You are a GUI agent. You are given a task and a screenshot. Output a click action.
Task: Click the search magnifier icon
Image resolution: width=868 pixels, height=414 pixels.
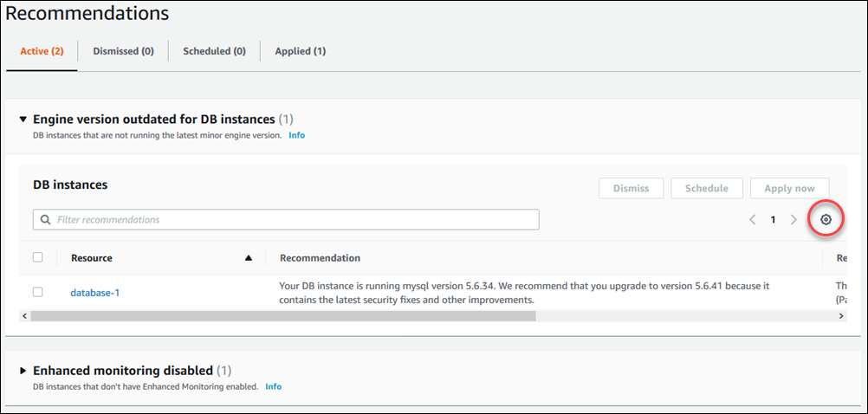point(45,220)
